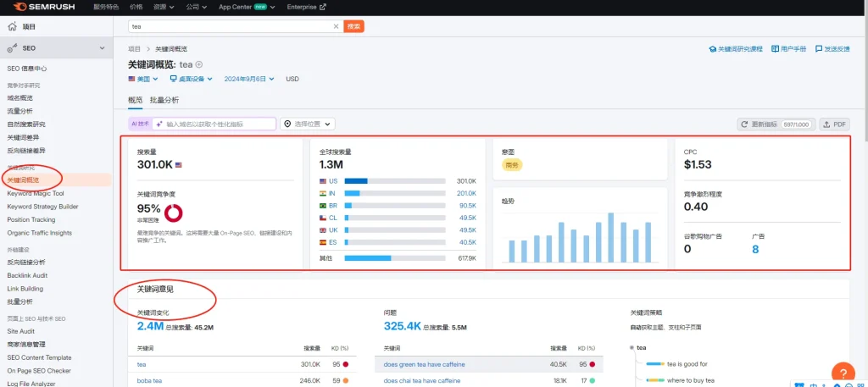This screenshot has width=868, height=387.
Task: Open does green tea have caffeine link
Action: 424,364
